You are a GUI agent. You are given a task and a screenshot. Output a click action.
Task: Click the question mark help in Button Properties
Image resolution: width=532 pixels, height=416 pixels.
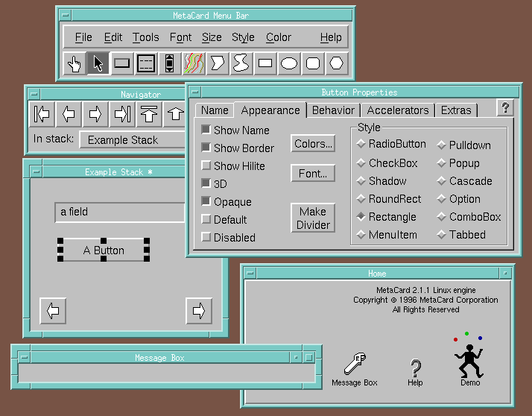point(505,107)
